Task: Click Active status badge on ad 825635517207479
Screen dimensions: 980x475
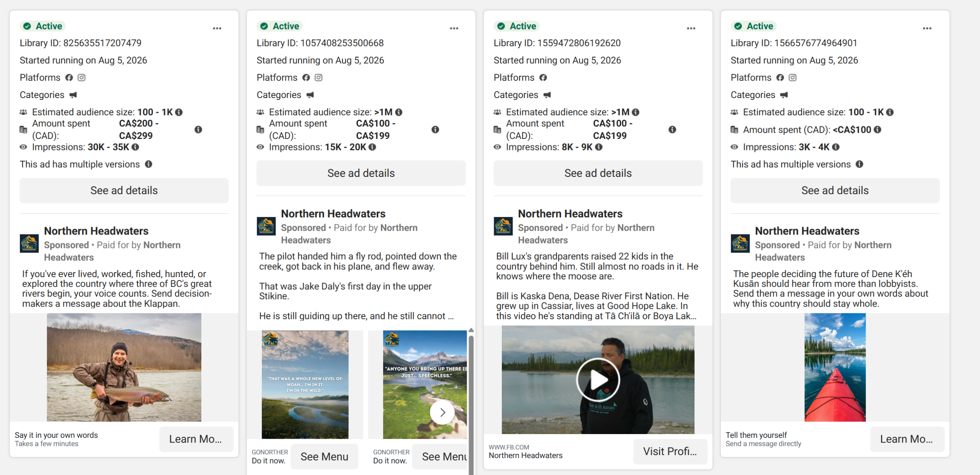Action: tap(42, 26)
